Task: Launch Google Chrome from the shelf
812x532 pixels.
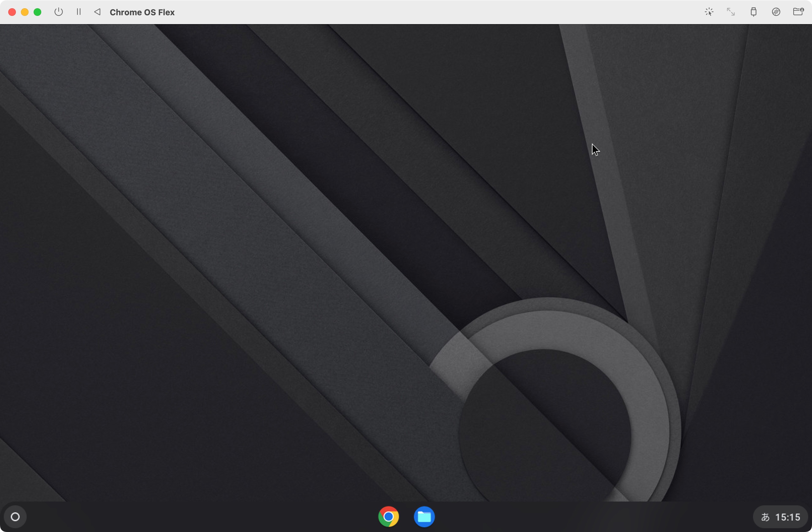Action: pos(388,517)
